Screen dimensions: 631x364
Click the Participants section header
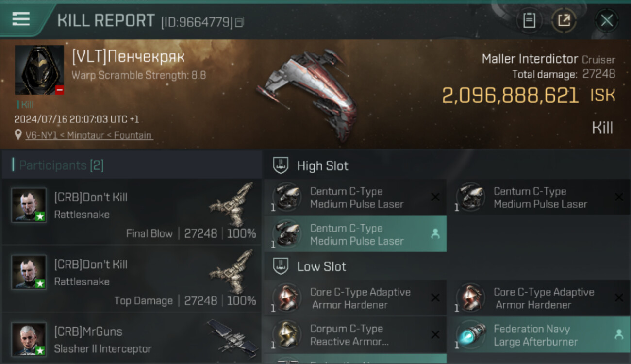click(132, 165)
